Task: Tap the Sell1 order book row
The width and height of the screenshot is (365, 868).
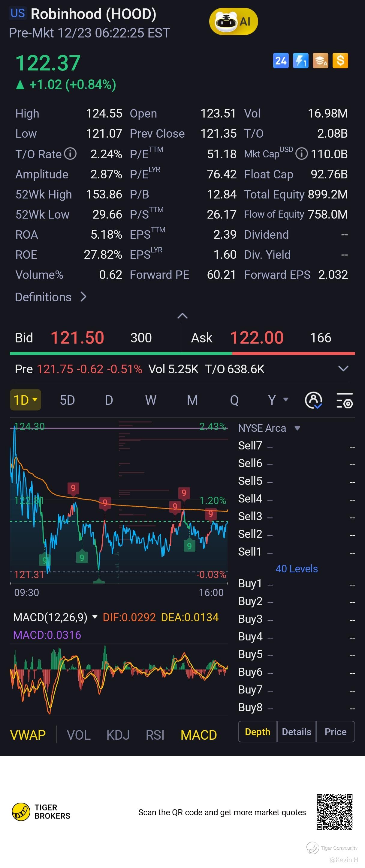Action: pyautogui.click(x=297, y=552)
